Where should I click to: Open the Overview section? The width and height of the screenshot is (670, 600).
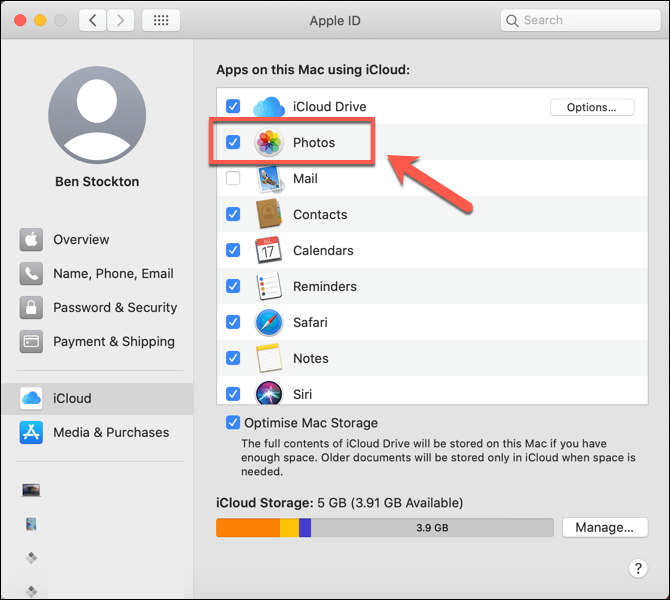(x=97, y=239)
